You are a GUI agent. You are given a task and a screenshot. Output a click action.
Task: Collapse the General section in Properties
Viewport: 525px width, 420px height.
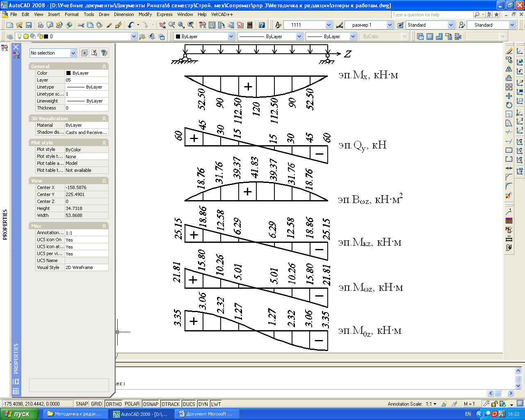pos(104,66)
